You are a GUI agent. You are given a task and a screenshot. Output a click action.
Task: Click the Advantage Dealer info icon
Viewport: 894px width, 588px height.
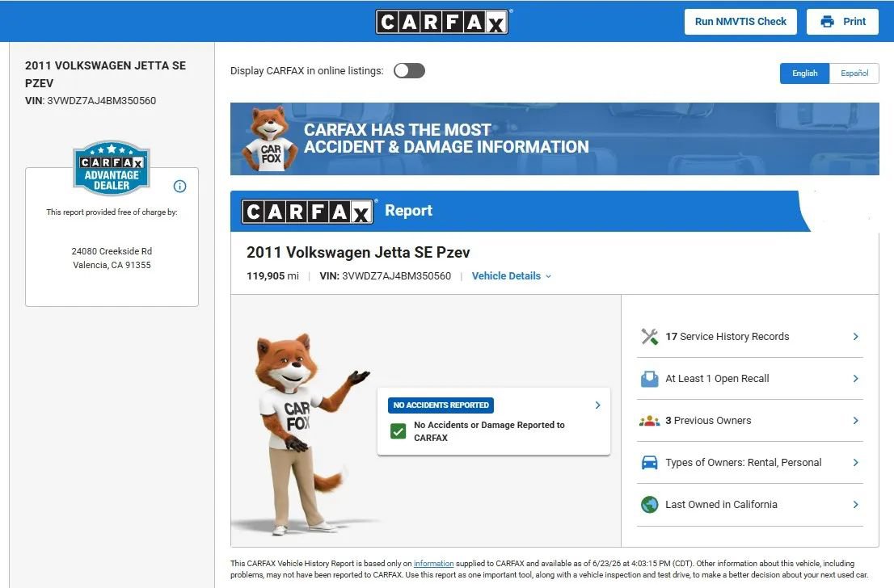tap(179, 187)
